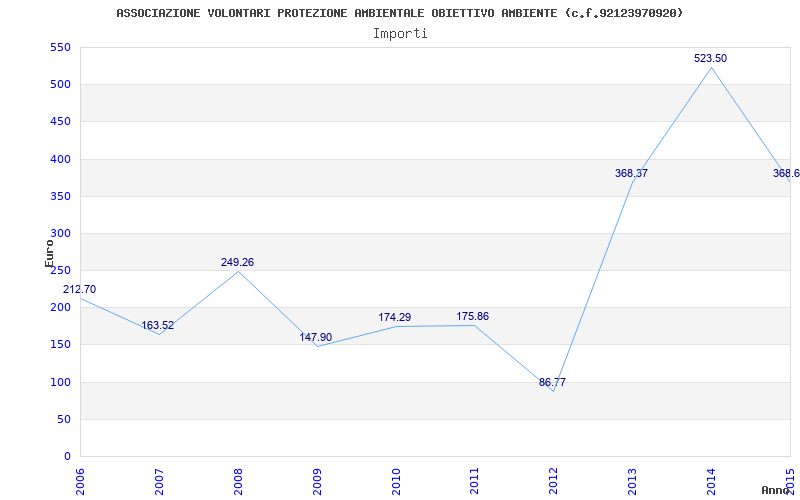Screen dimensions: 800x500
Task: Select the 2011 year axis label
Action: 474,482
